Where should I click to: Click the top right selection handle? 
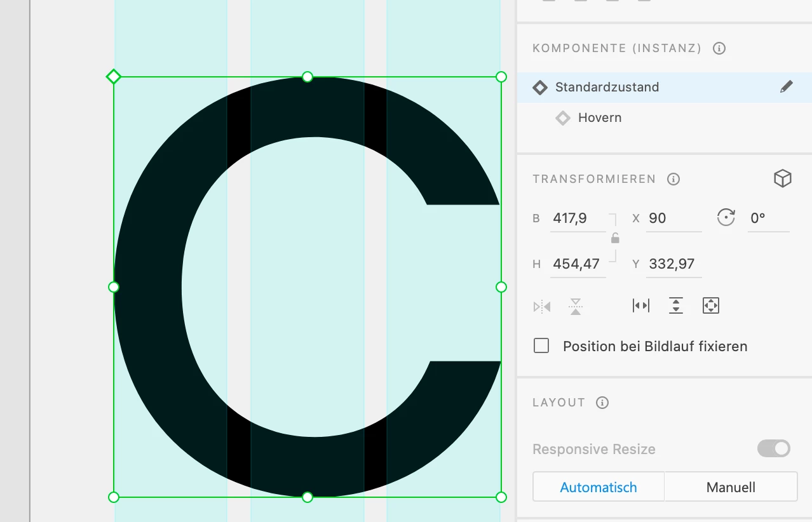tap(501, 77)
